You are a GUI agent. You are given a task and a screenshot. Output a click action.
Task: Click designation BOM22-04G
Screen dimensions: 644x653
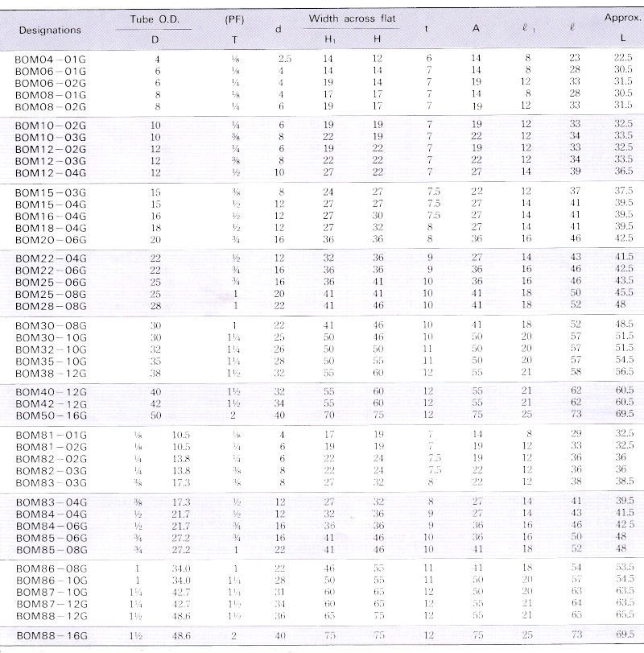[x=51, y=258]
